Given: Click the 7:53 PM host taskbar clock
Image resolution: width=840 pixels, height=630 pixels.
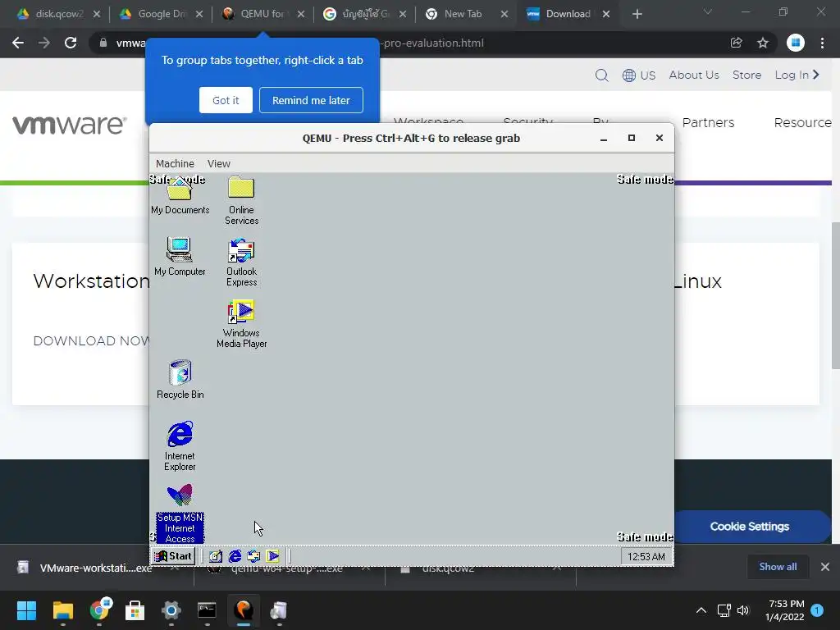Looking at the screenshot, I should point(785,610).
